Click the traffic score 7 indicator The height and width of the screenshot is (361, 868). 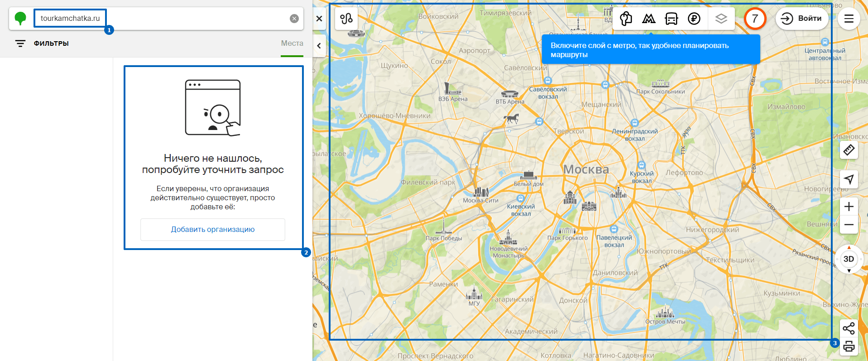[755, 19]
